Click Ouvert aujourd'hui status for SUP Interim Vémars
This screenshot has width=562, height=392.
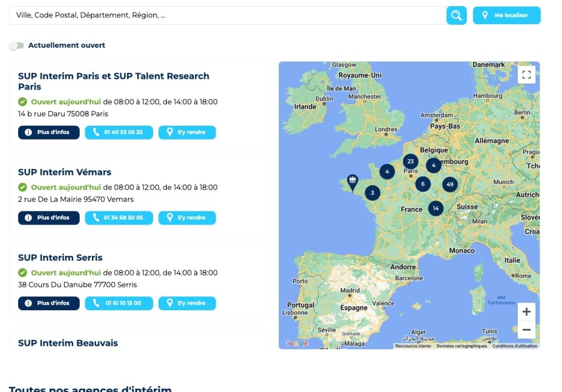[x=66, y=188]
